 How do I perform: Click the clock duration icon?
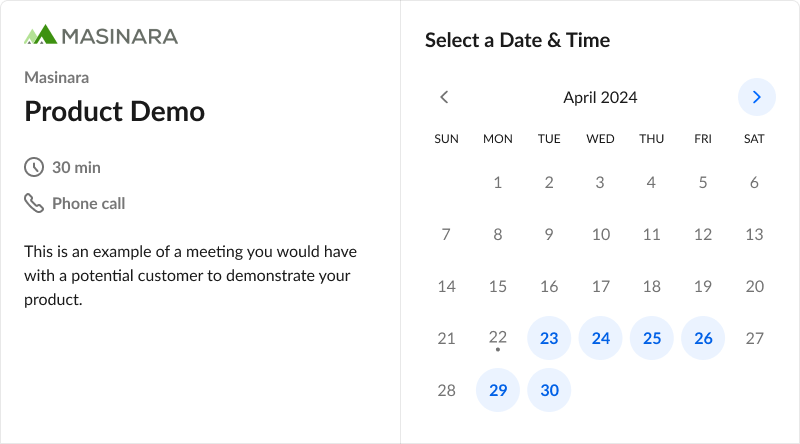click(x=34, y=168)
